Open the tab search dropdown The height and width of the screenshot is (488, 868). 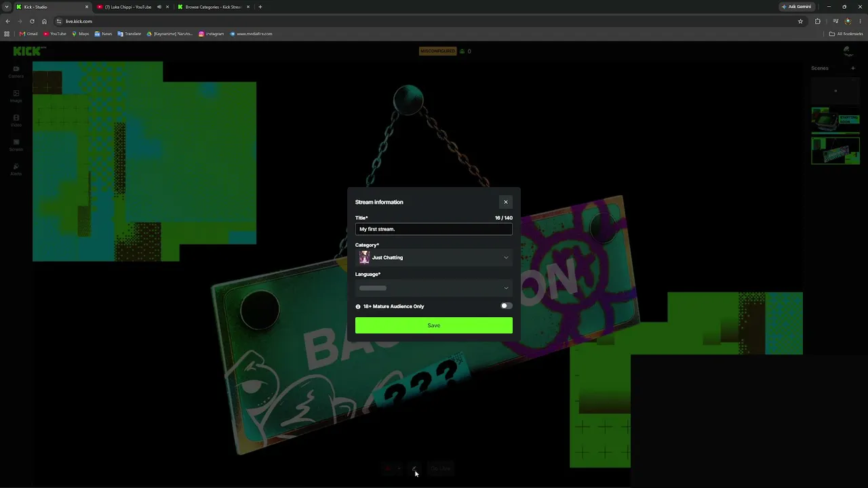[7, 7]
